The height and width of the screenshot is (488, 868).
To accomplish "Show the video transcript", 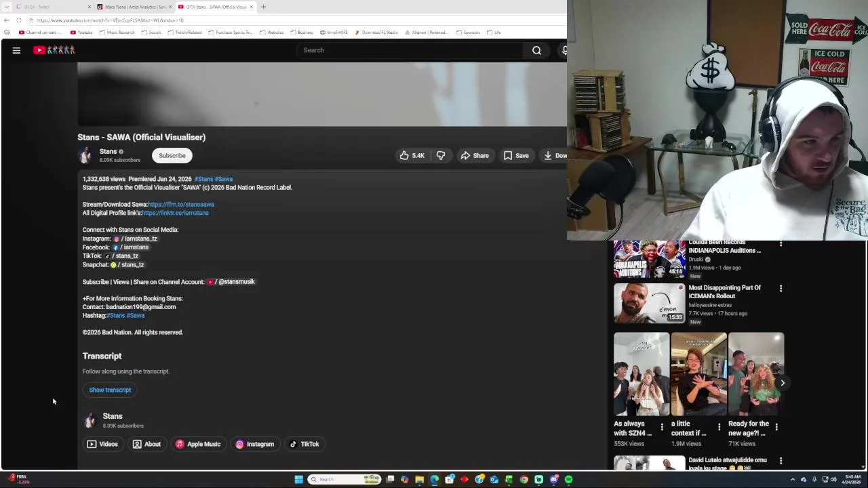I will tap(110, 390).
